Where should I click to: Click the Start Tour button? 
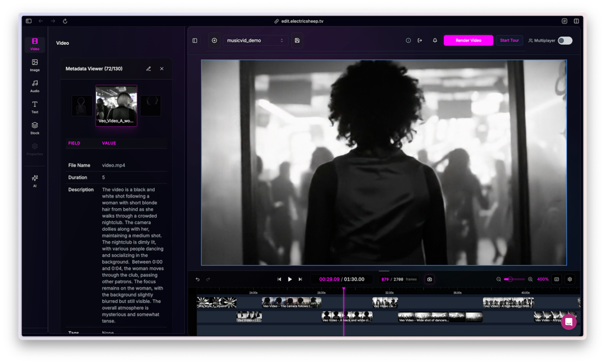pyautogui.click(x=509, y=40)
